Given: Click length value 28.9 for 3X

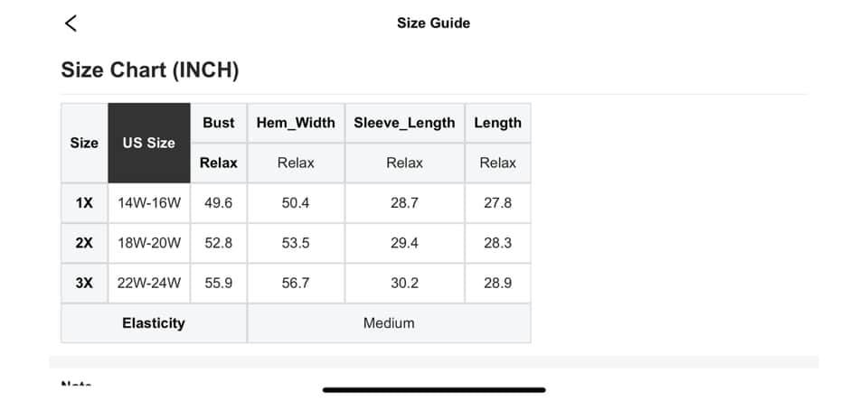Looking at the screenshot, I should 497,283.
